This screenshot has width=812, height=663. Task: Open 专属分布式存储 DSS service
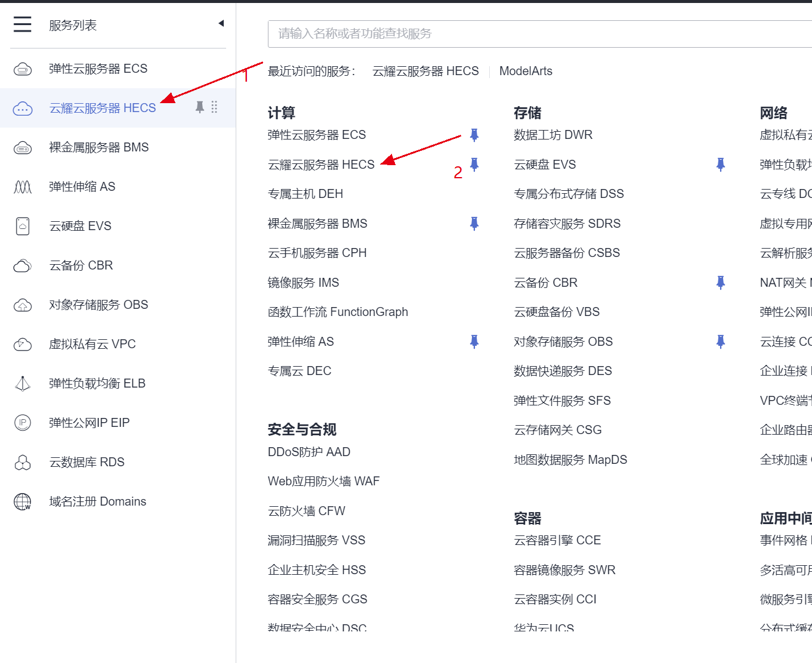click(x=569, y=194)
